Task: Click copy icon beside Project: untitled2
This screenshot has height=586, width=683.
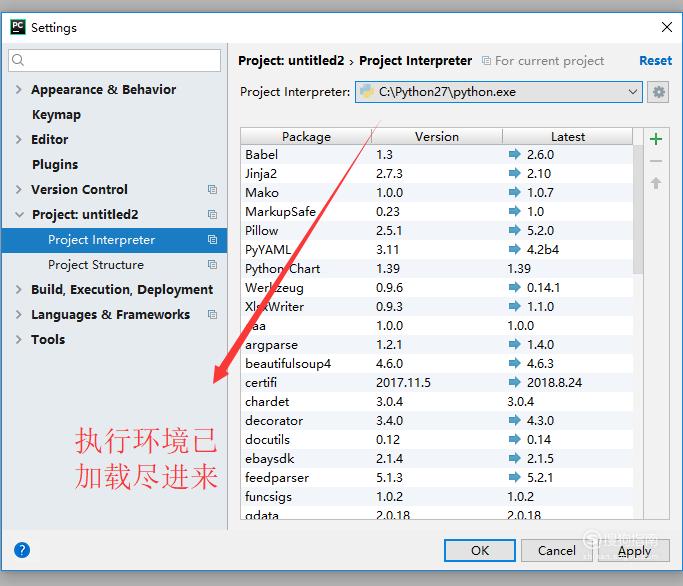Action: point(212,214)
